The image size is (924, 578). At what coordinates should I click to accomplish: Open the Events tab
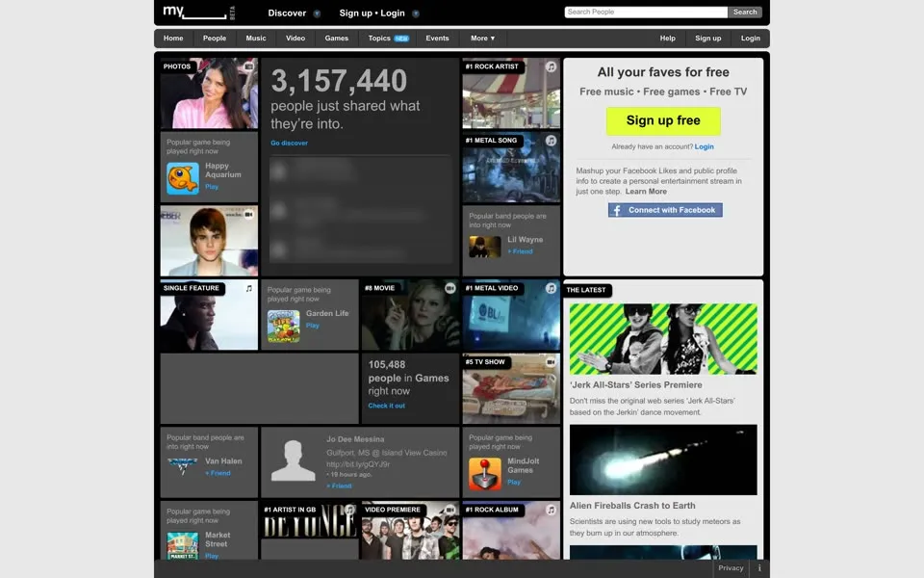point(437,39)
